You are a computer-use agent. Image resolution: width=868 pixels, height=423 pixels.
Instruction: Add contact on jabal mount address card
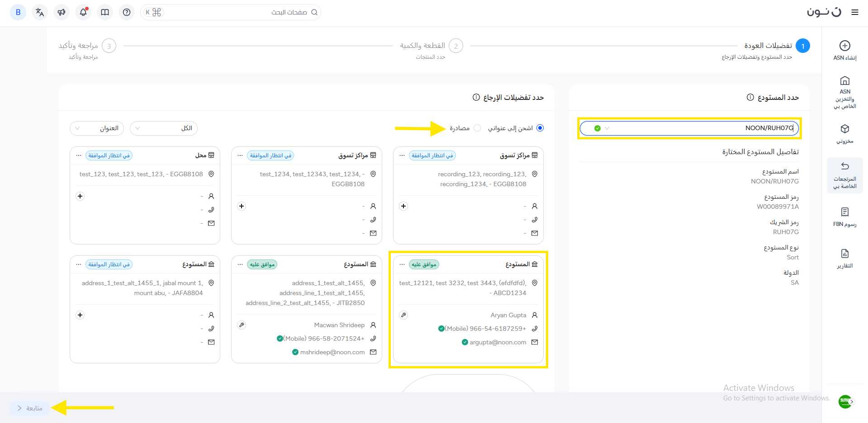click(x=80, y=315)
